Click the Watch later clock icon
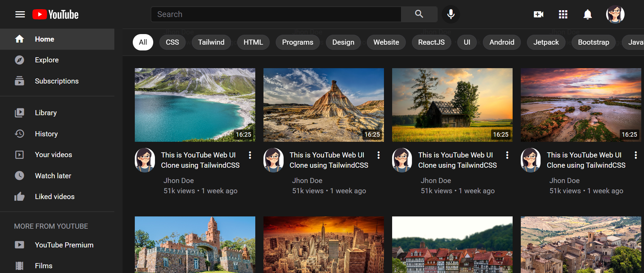Screen dimensions: 644x273 click(19, 176)
